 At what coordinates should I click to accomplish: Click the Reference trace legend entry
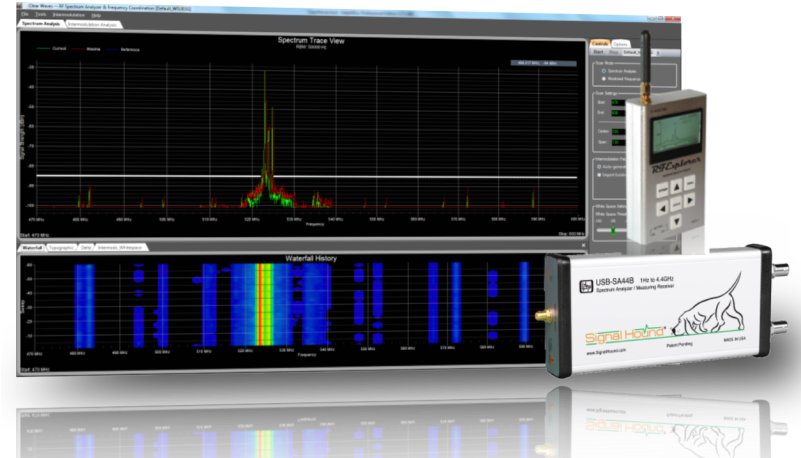(123, 50)
